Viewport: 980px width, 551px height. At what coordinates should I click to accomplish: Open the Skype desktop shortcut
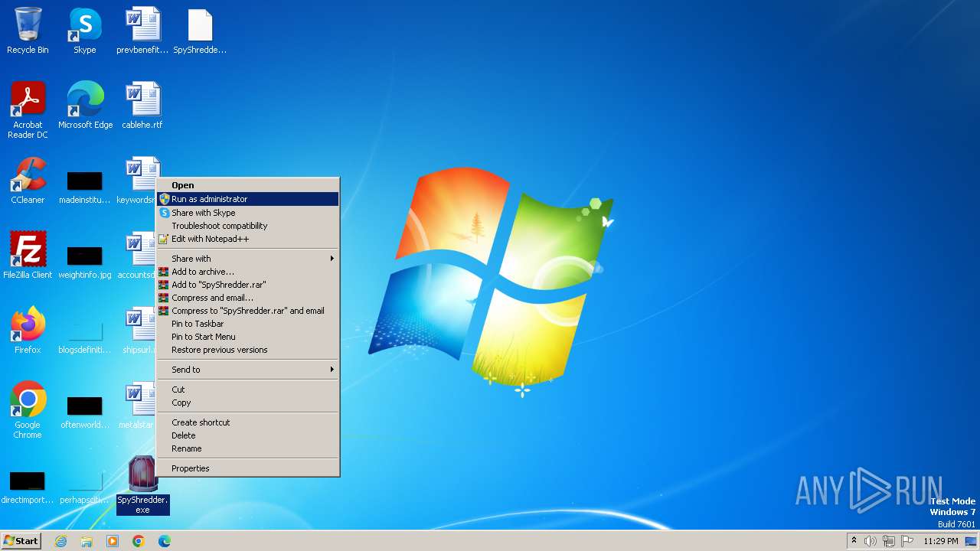pos(85,31)
